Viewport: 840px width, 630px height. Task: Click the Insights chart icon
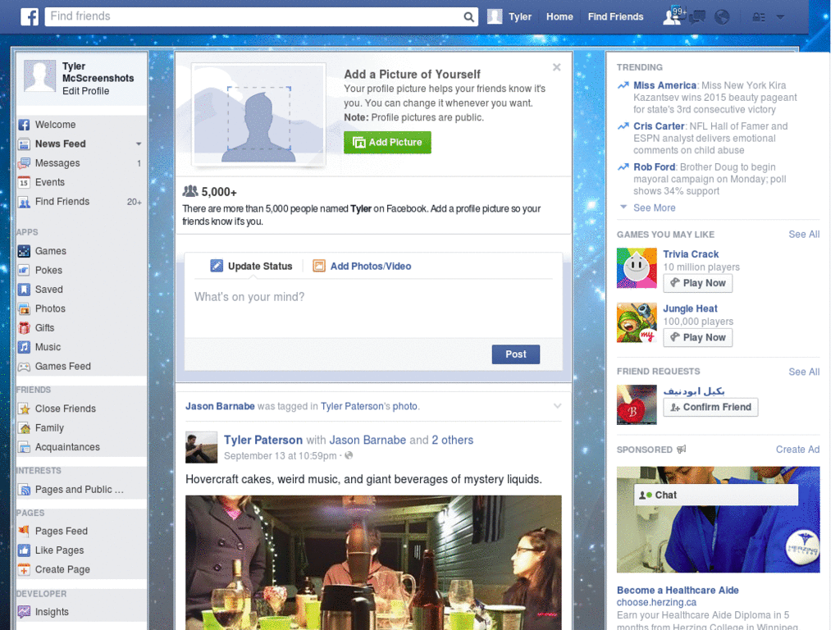[x=24, y=612]
